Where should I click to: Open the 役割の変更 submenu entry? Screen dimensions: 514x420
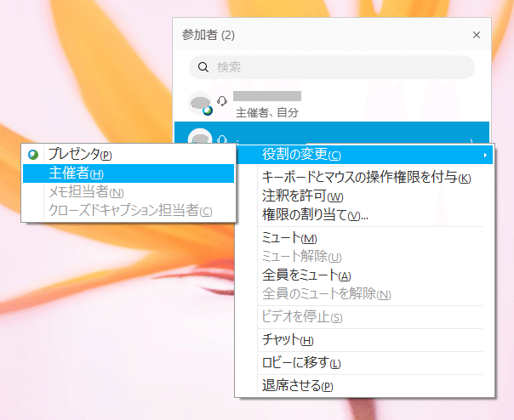click(x=364, y=154)
